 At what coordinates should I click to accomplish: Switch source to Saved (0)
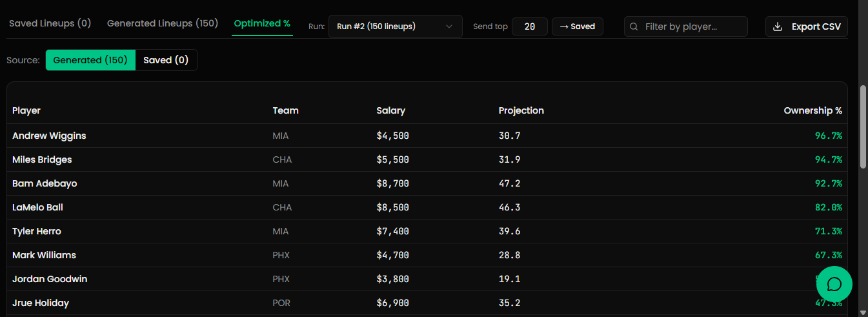click(x=166, y=60)
